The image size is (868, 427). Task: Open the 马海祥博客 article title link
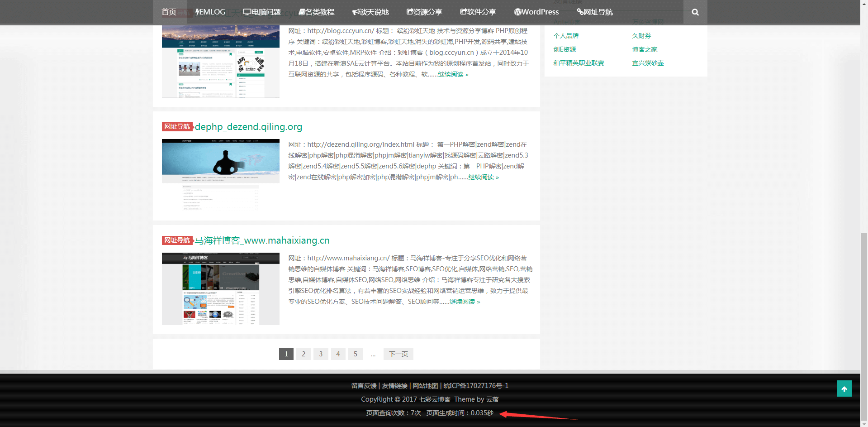coord(262,240)
